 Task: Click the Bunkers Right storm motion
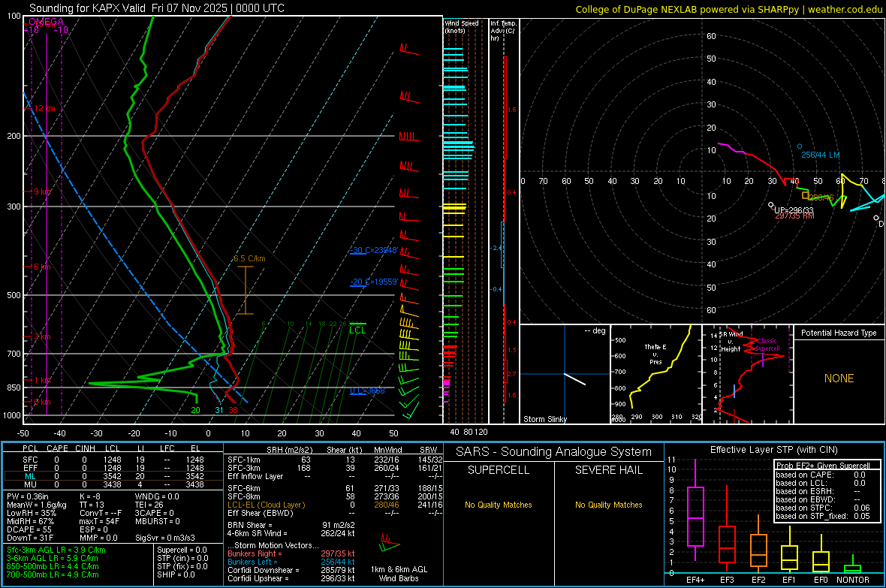pyautogui.click(x=291, y=553)
